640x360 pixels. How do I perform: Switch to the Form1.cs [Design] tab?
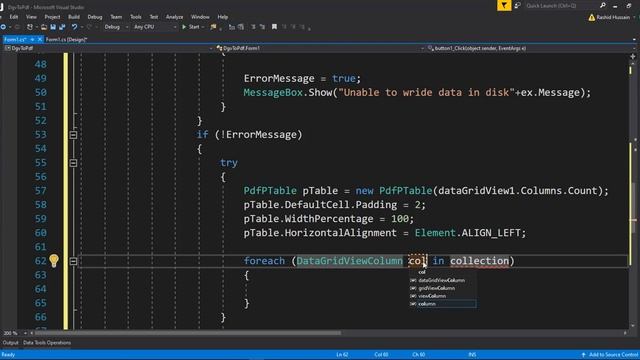(x=67, y=40)
